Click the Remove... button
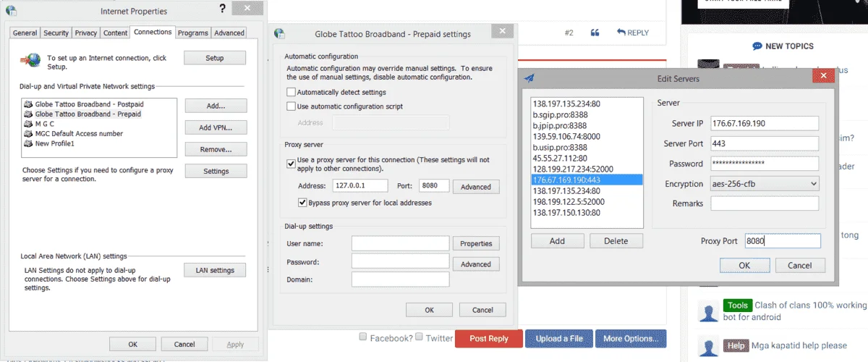Image resolution: width=868 pixels, height=362 pixels. (x=216, y=149)
